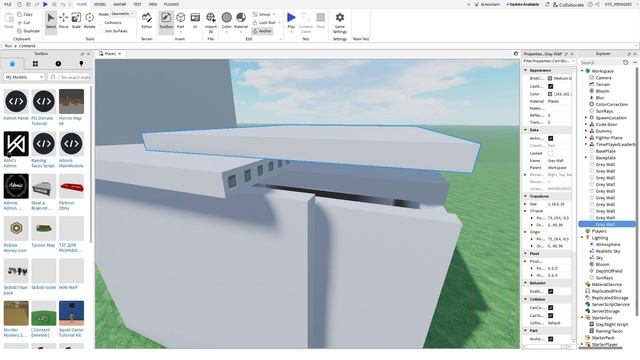
Task: Start Play test
Action: 291,21
